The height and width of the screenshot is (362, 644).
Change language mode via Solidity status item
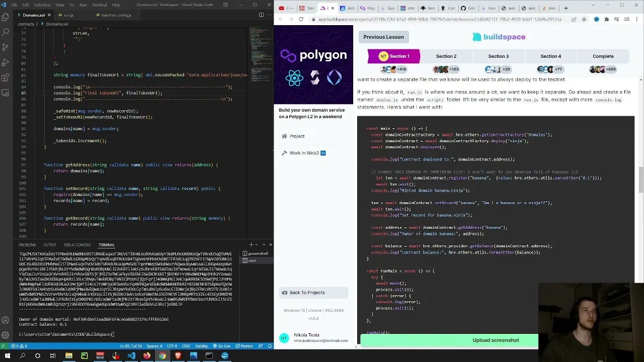(x=201, y=346)
